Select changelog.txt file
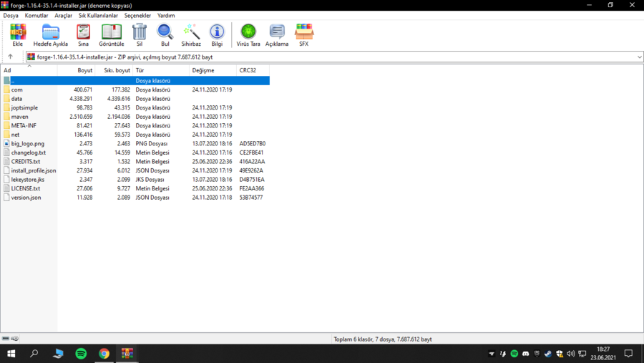The width and height of the screenshot is (644, 363). (x=29, y=153)
